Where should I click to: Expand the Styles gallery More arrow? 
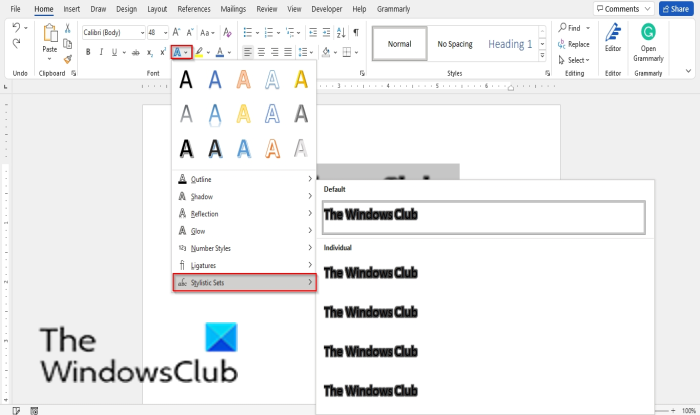click(x=542, y=55)
